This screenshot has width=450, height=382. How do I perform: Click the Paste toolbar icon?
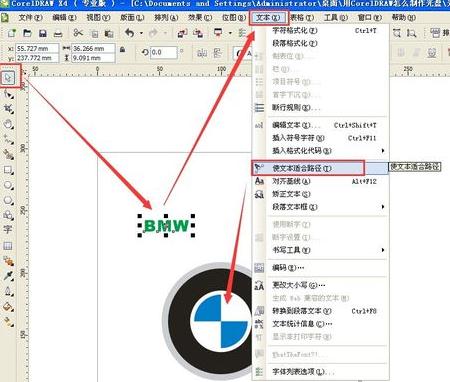pos(109,34)
